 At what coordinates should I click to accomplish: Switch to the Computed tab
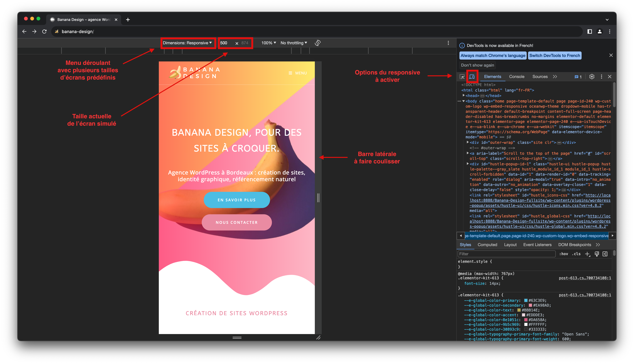[487, 245]
